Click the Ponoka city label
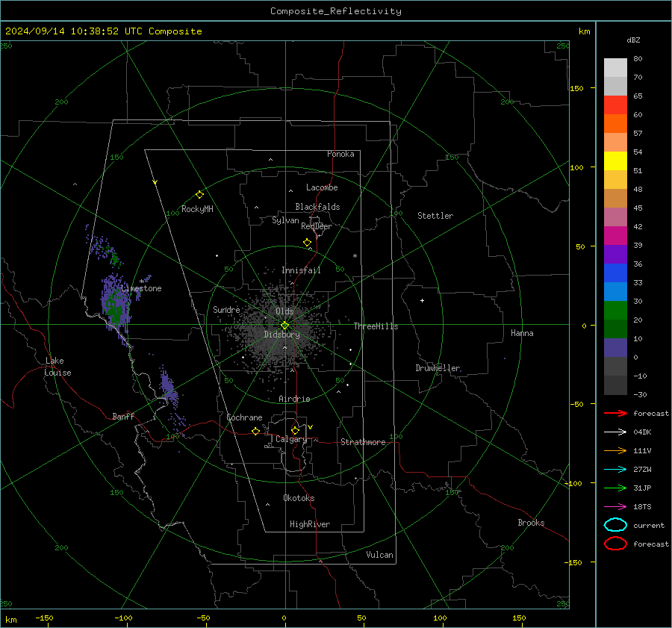 [x=340, y=154]
